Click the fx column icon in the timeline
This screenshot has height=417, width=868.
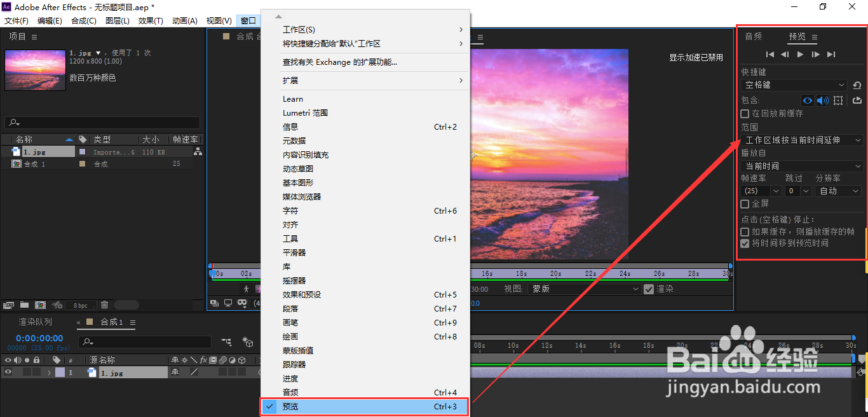click(203, 360)
